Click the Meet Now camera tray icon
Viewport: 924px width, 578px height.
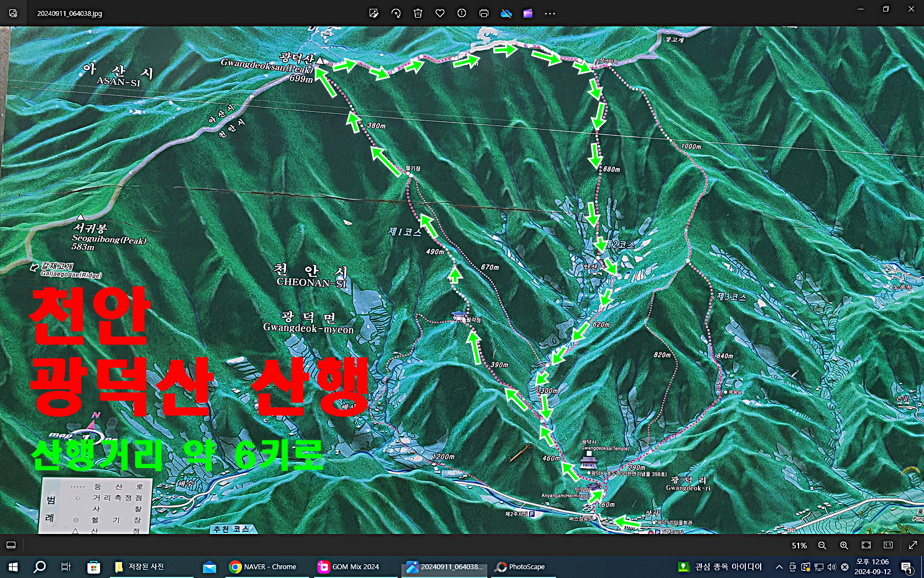pos(793,566)
